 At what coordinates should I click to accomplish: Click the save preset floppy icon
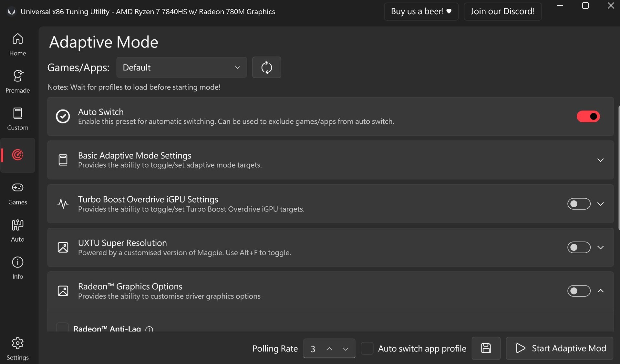tap(486, 348)
